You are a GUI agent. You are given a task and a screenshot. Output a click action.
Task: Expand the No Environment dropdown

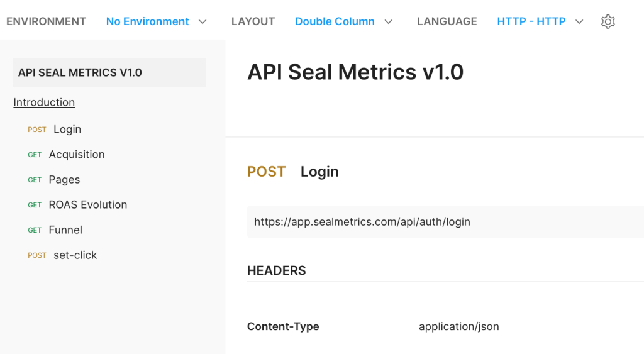[156, 21]
